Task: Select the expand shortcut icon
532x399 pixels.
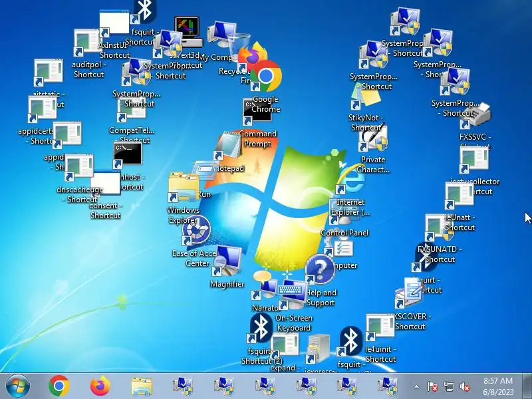Action: coord(285,346)
